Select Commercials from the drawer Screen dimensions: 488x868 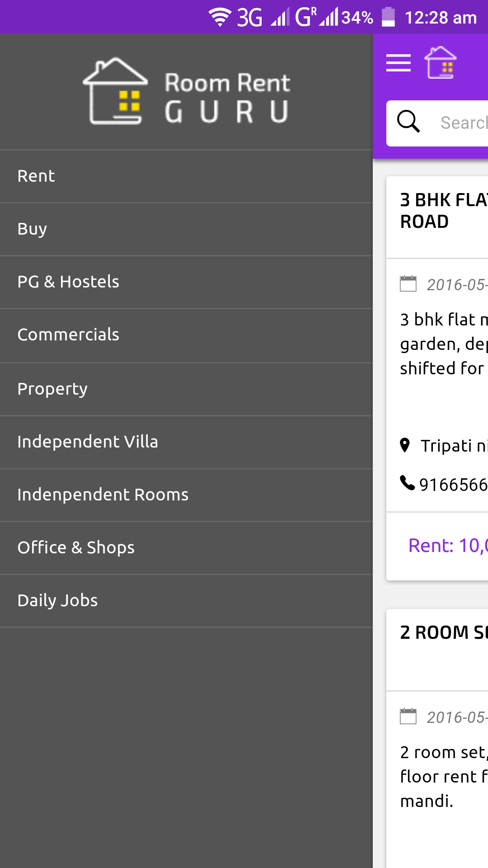[x=68, y=335]
